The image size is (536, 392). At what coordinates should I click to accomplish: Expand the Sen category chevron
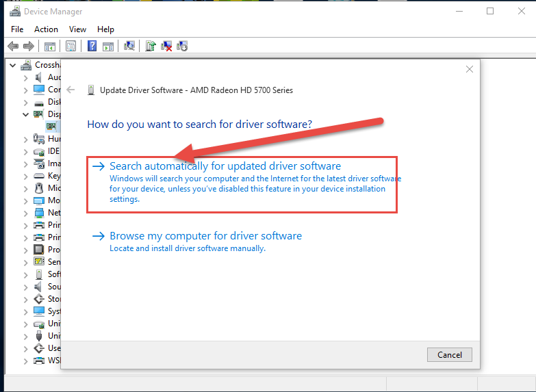tap(25, 263)
